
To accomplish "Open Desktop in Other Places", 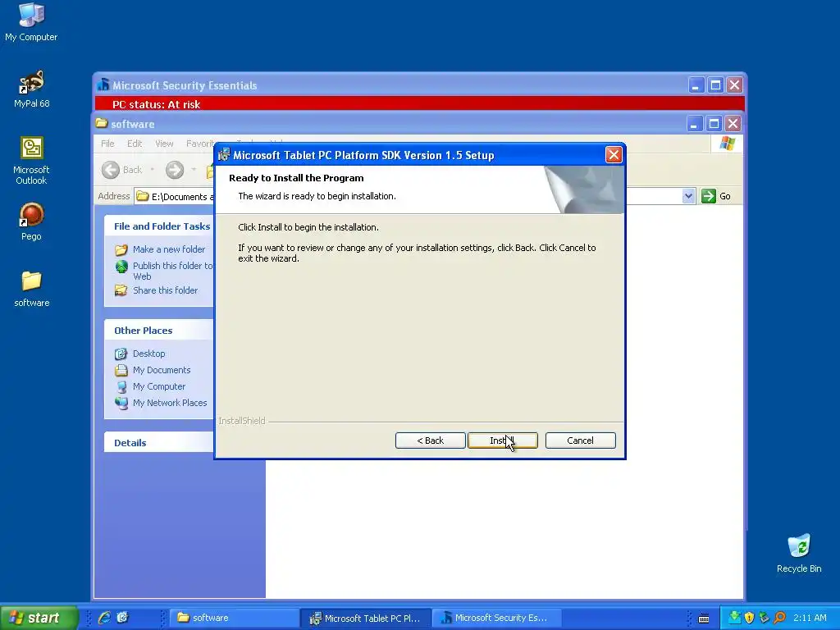I will point(149,354).
